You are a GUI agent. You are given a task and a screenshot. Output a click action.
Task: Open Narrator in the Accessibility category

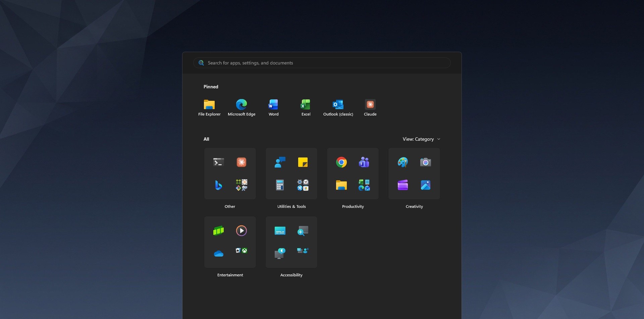tap(280, 254)
